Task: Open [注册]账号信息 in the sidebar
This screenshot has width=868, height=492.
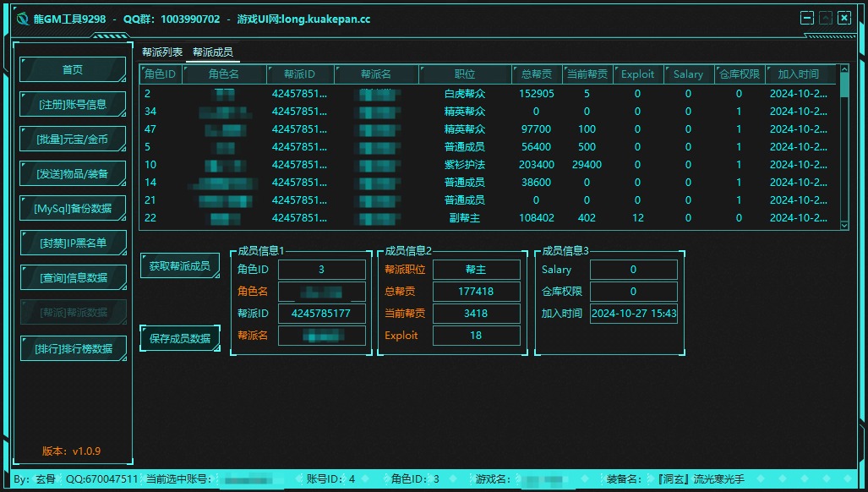Action: pyautogui.click(x=73, y=105)
